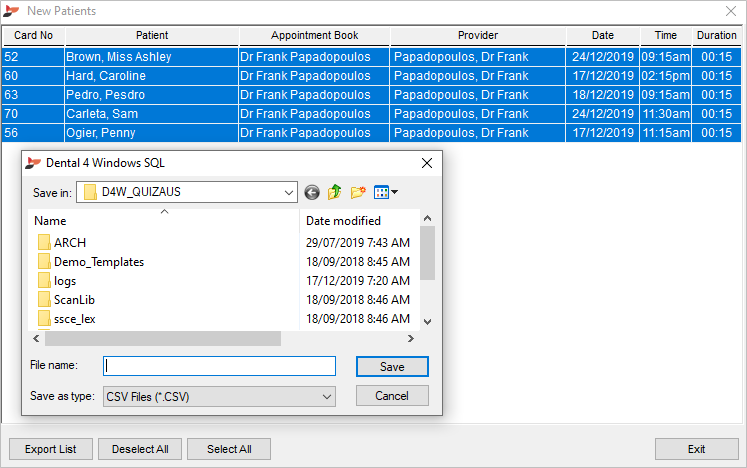The width and height of the screenshot is (747, 468).
Task: Click in the File name field
Action: click(219, 367)
